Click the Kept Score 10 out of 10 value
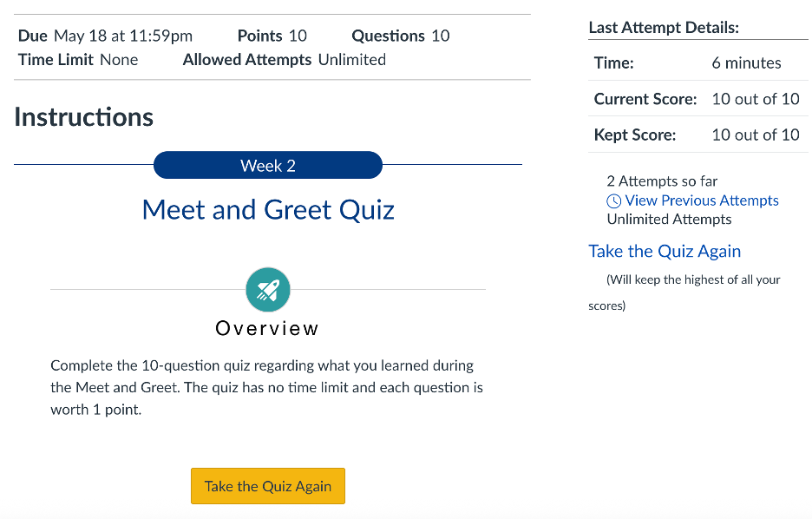This screenshot has width=812, height=519. click(x=755, y=135)
